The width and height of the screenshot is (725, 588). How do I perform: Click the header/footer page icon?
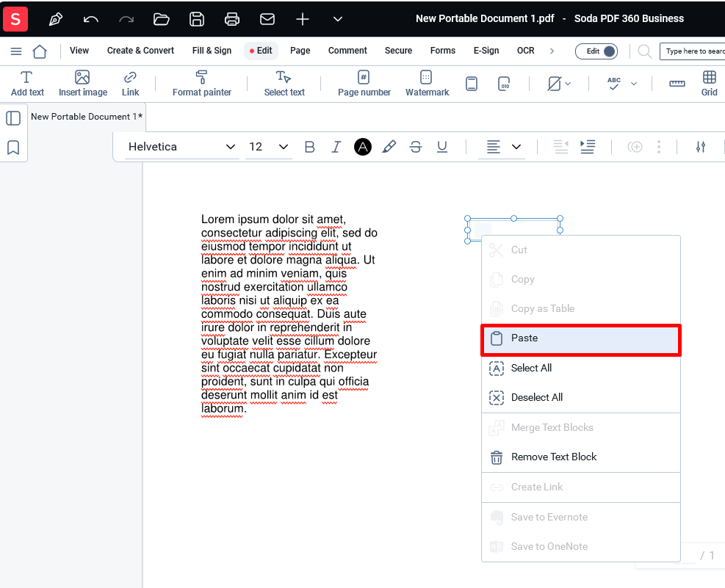pyautogui.click(x=472, y=84)
